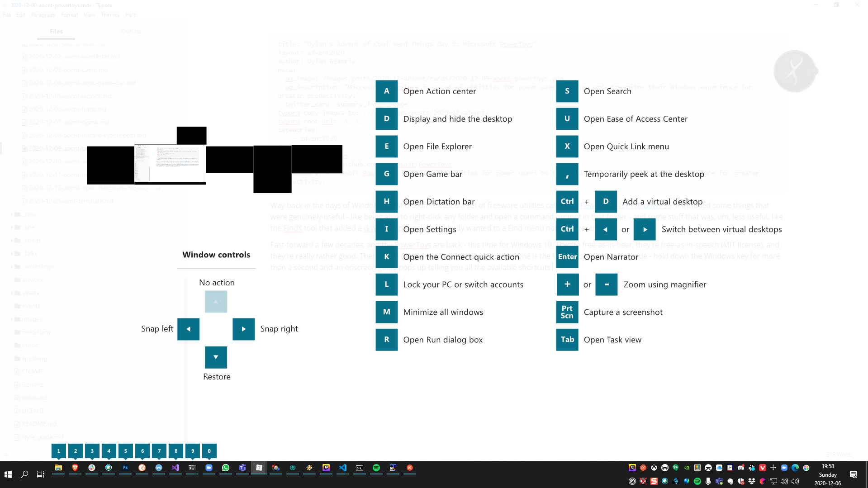
Task: Click the plus key tile for magnifier zoom
Action: [x=567, y=284]
